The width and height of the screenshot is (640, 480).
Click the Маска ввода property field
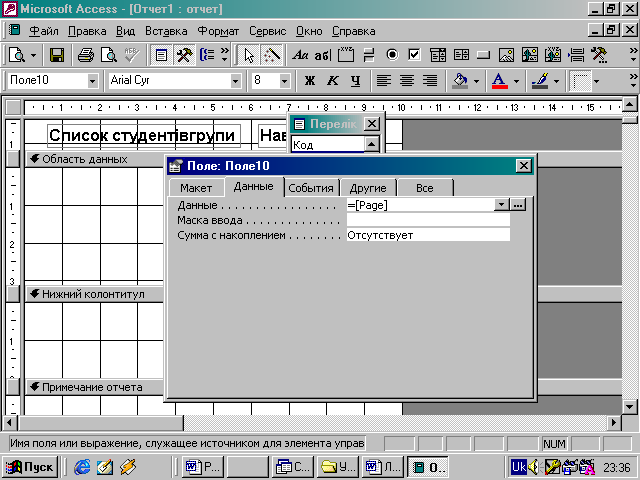pyautogui.click(x=428, y=220)
